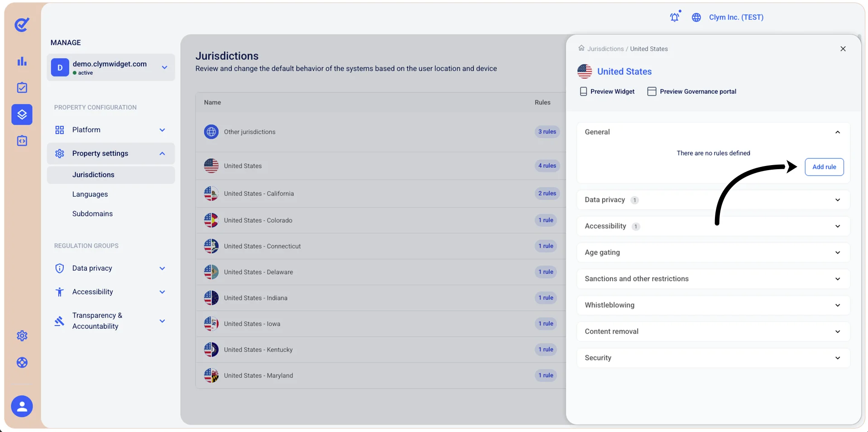Select the layers manage icon in sidebar

click(22, 114)
